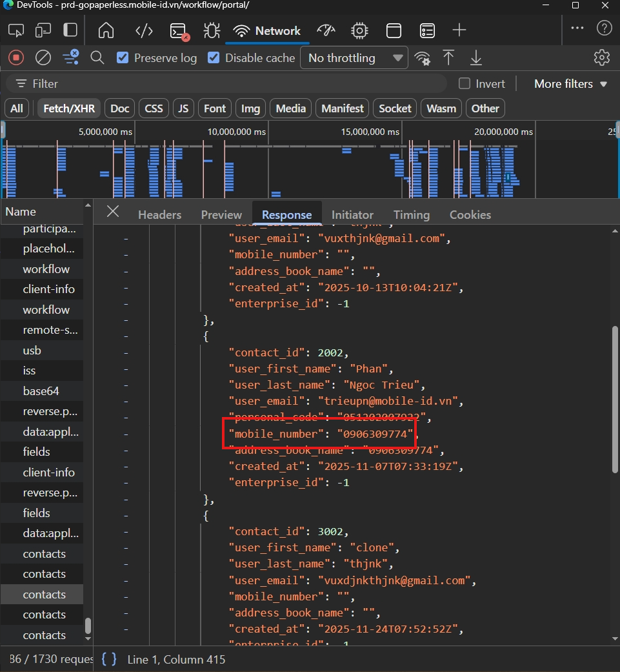Switch to the Headers tab
Screen dimensions: 620x672
(x=160, y=215)
